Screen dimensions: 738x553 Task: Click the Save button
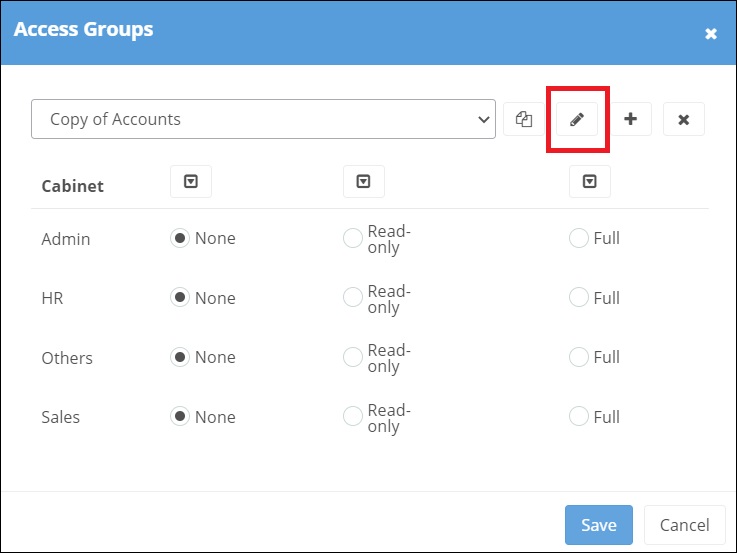599,525
